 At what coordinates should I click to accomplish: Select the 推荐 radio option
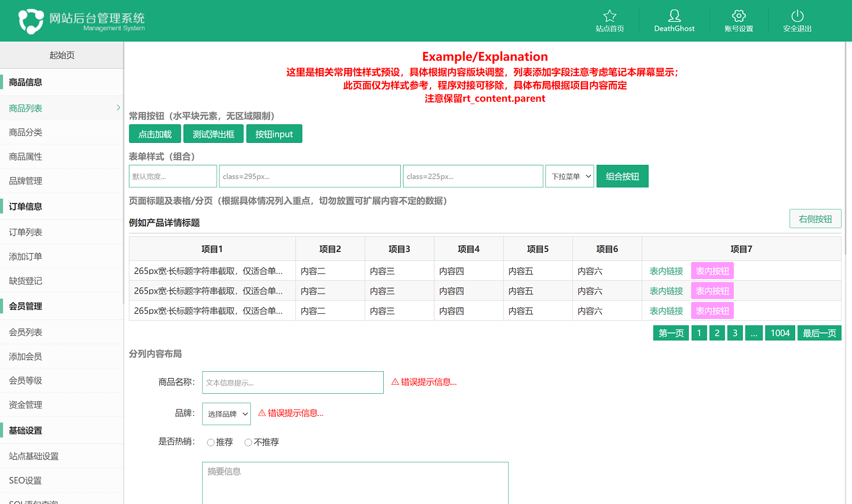coord(212,442)
